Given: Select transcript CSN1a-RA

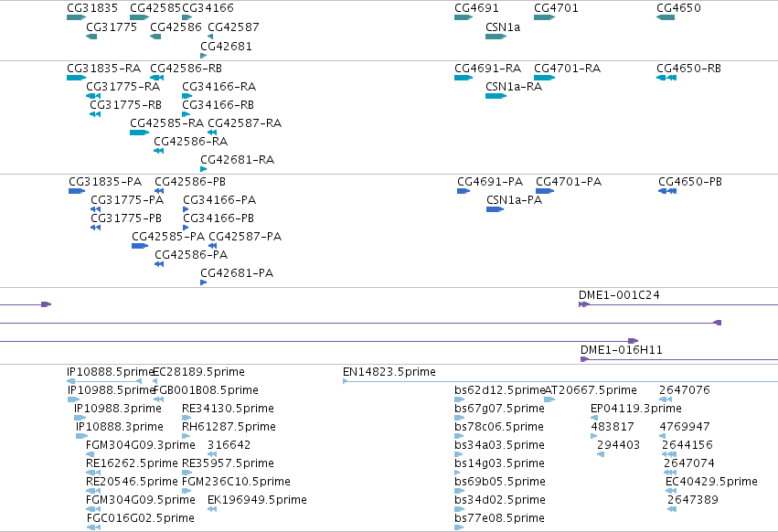Looking at the screenshot, I should [x=514, y=87].
